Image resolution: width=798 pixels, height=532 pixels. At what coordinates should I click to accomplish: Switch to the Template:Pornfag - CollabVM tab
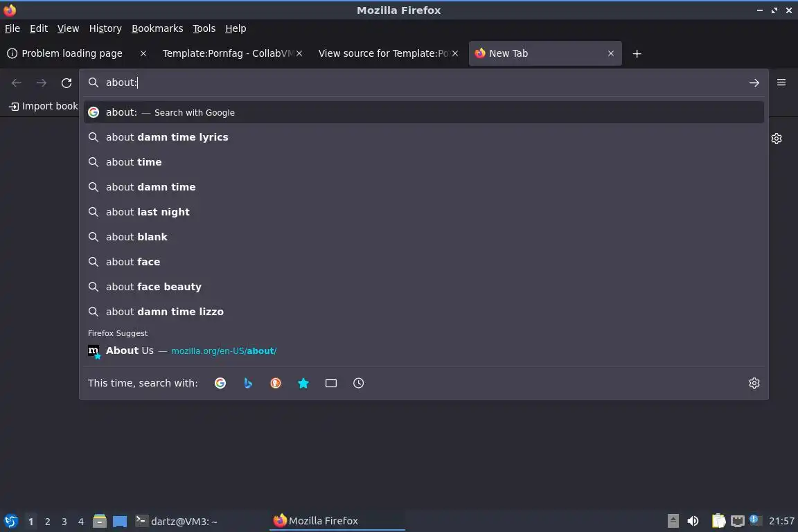tap(228, 53)
